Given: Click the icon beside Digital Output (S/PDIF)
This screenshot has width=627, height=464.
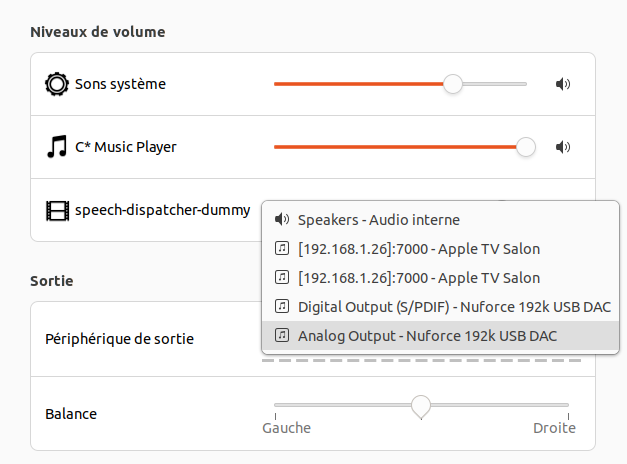Looking at the screenshot, I should coord(282,306).
